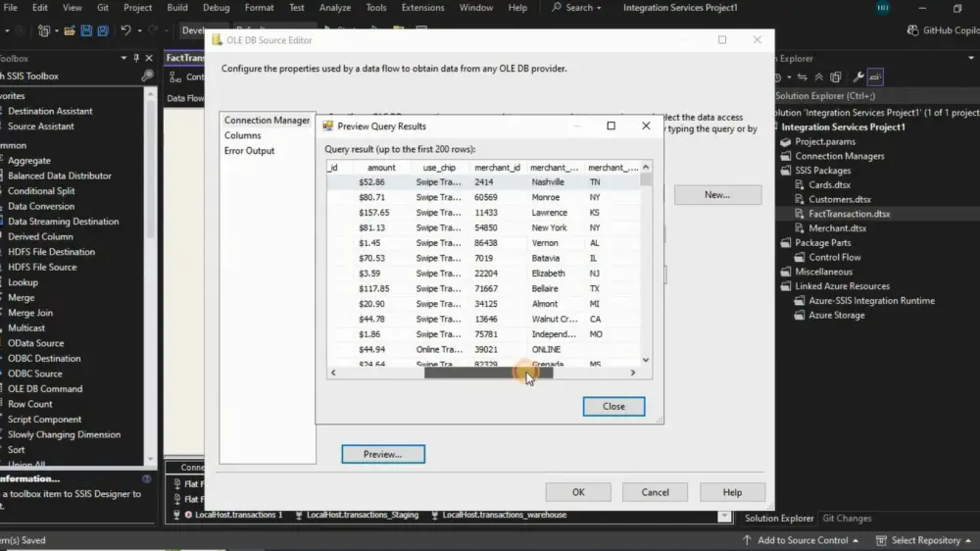Screen dimensions: 980x551
Task: Click the merchant_id column header
Action: 497,168
